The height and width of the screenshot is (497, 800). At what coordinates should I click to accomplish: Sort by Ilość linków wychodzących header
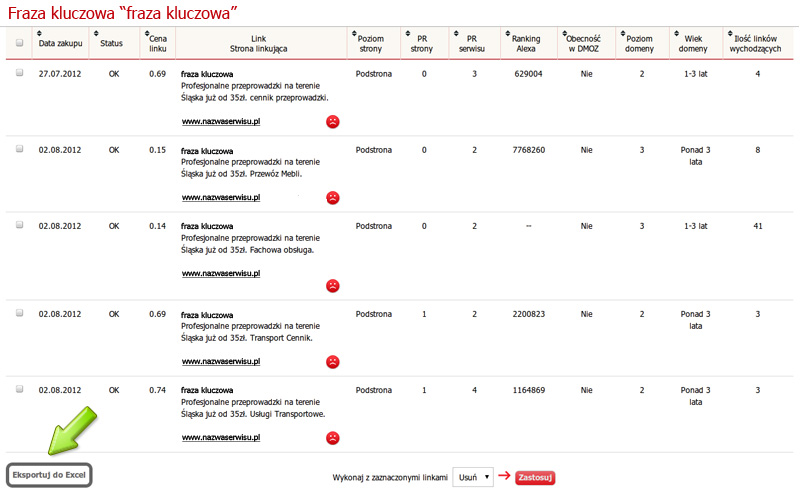click(757, 43)
